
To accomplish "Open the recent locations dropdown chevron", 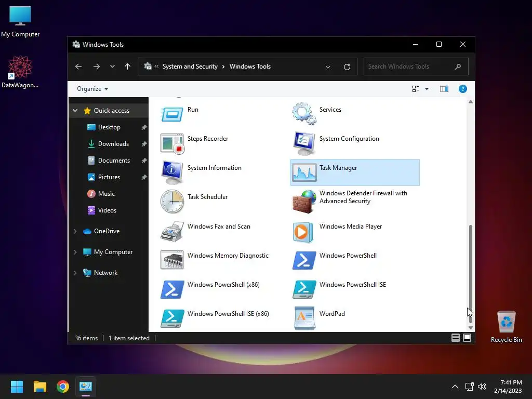I will click(x=112, y=66).
